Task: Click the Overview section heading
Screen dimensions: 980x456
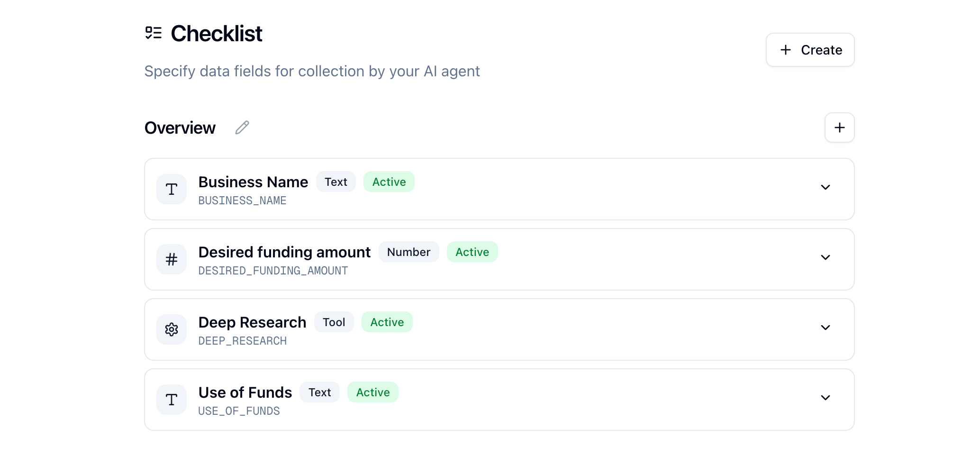Action: pyautogui.click(x=180, y=128)
